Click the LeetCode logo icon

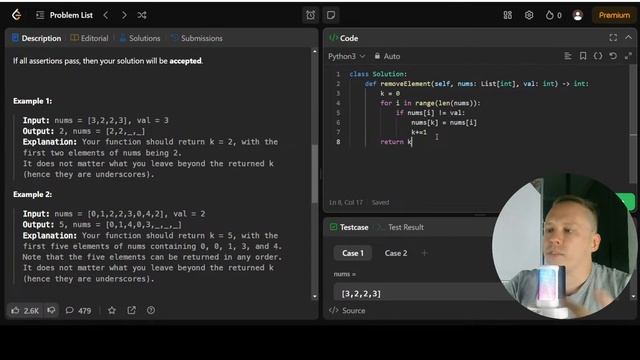[16, 15]
